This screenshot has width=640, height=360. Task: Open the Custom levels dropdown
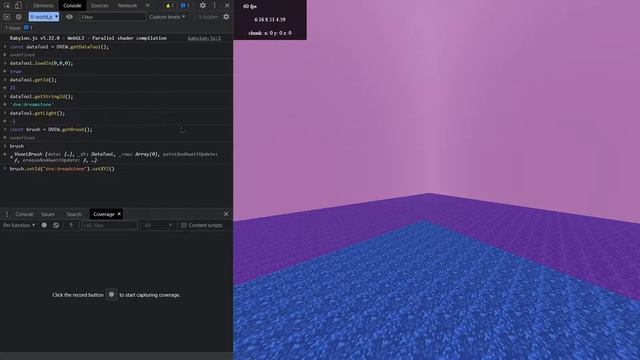(x=167, y=17)
